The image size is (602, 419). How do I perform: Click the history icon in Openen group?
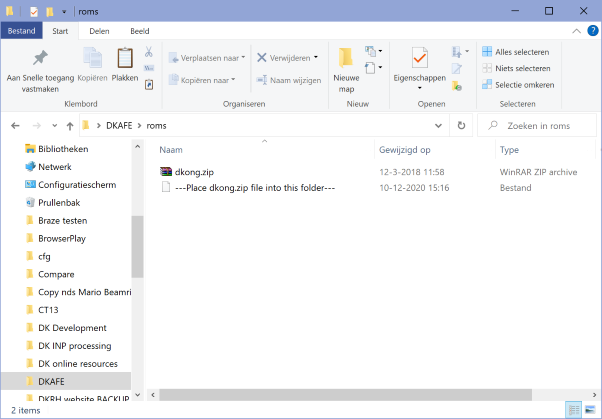point(456,86)
